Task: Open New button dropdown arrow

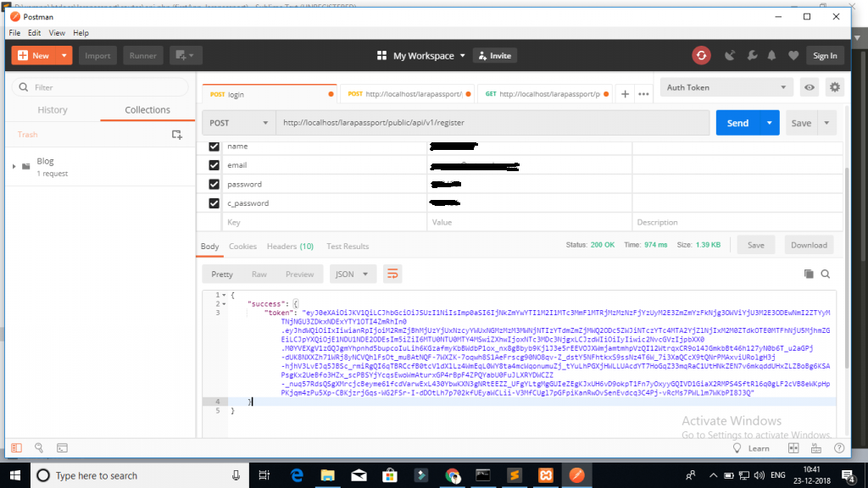Action: [x=64, y=55]
